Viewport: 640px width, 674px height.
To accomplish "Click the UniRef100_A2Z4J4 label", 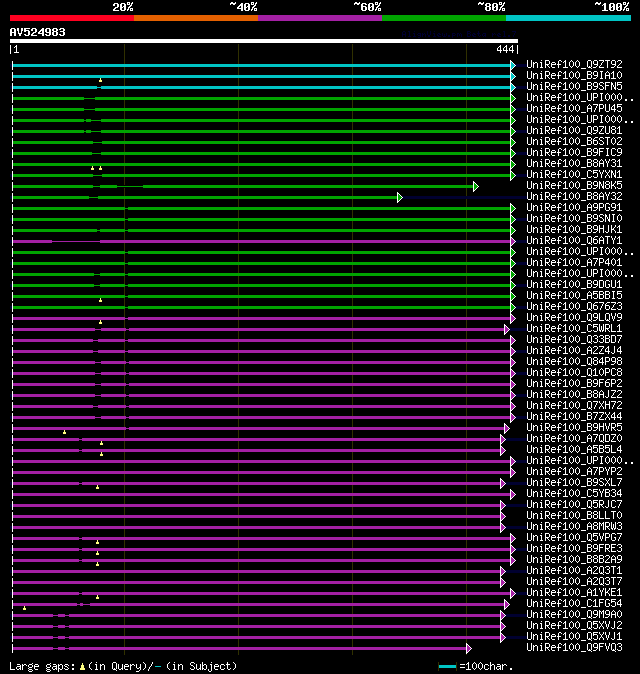I will (574, 350).
